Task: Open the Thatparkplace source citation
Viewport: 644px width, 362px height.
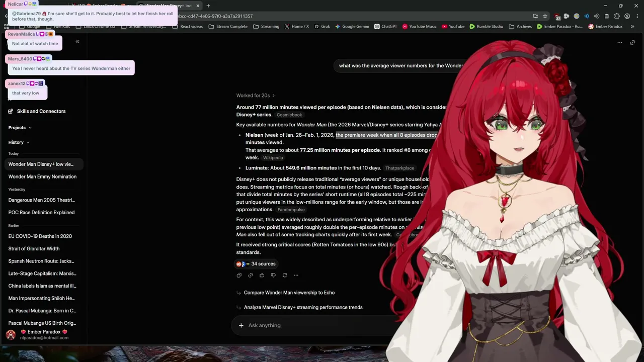Action: [400, 168]
